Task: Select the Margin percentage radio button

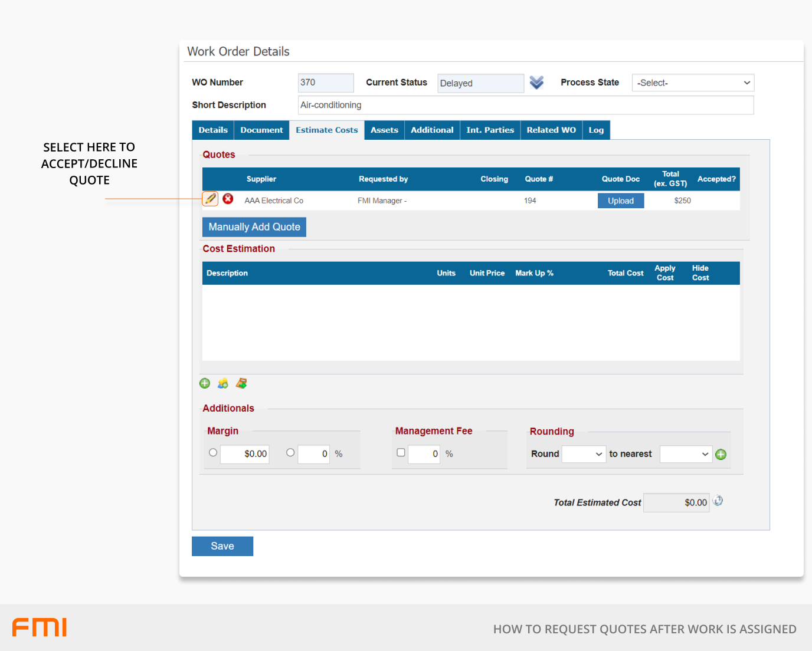Action: (290, 453)
